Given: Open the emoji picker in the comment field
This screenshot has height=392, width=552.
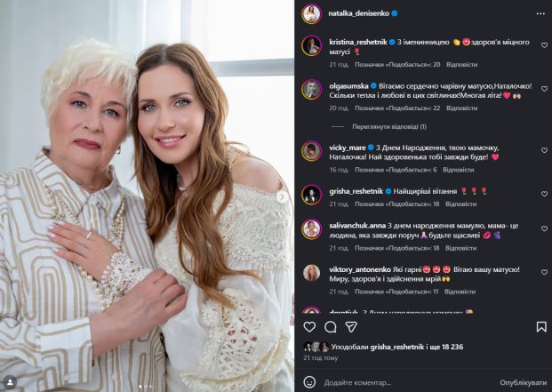Looking at the screenshot, I should pyautogui.click(x=309, y=382).
